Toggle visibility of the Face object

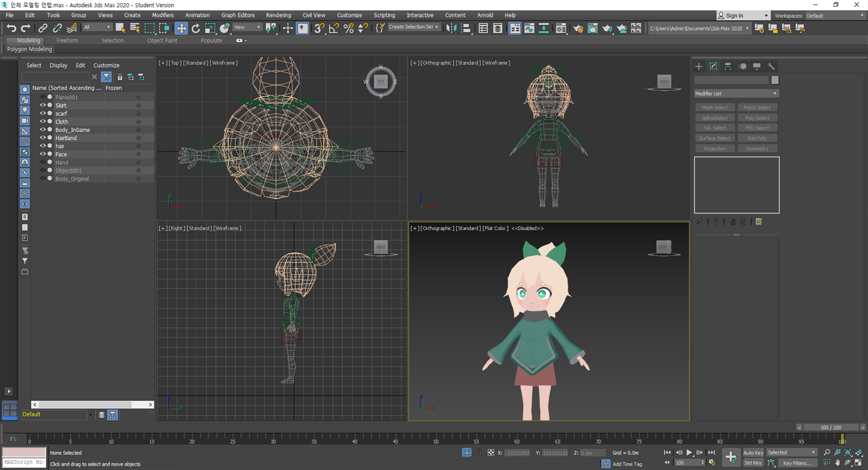click(43, 155)
